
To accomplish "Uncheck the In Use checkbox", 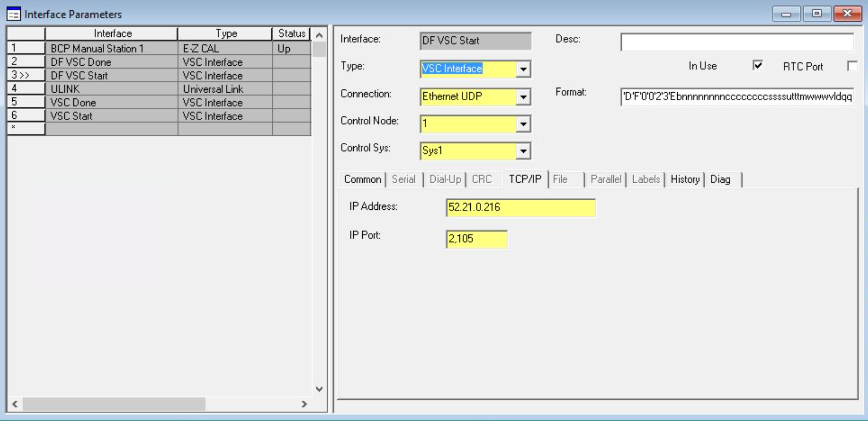I will click(758, 66).
